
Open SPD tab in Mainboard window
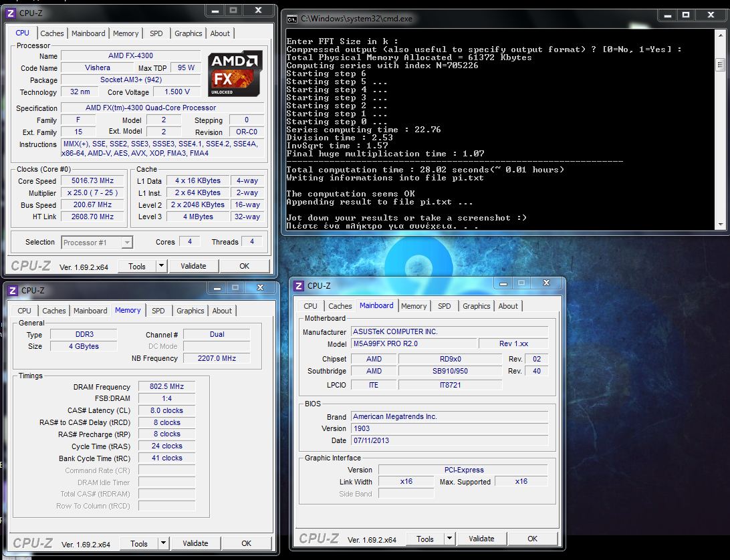(x=445, y=306)
